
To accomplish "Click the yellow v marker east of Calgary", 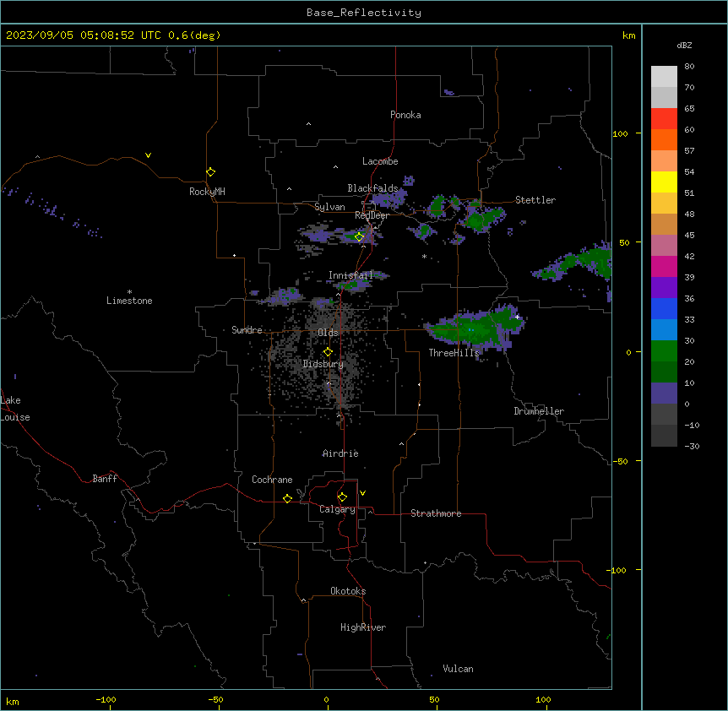I will click(x=362, y=493).
